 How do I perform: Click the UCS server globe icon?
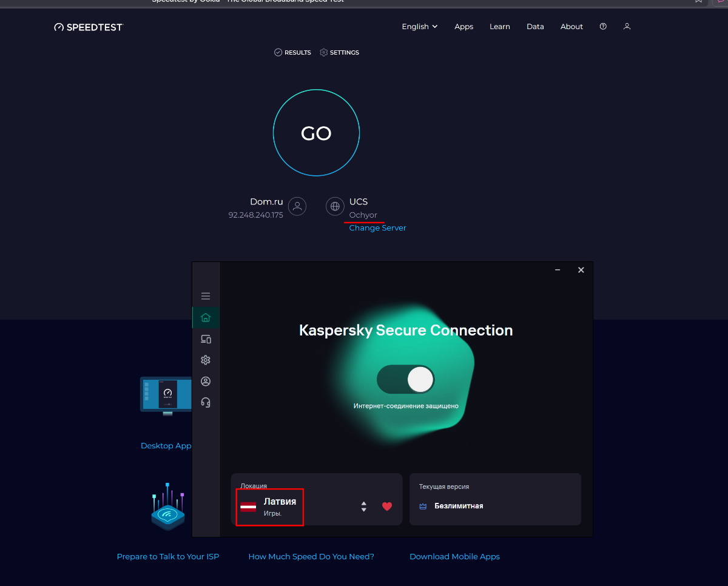coord(335,206)
